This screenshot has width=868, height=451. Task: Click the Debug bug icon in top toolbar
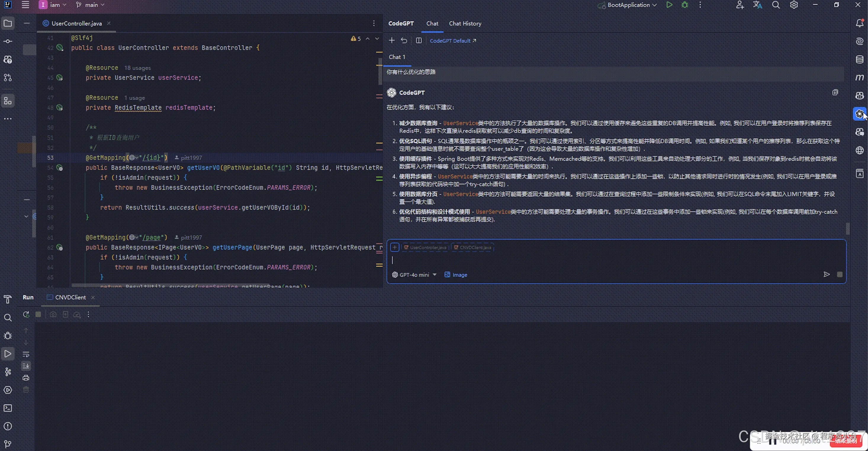684,5
